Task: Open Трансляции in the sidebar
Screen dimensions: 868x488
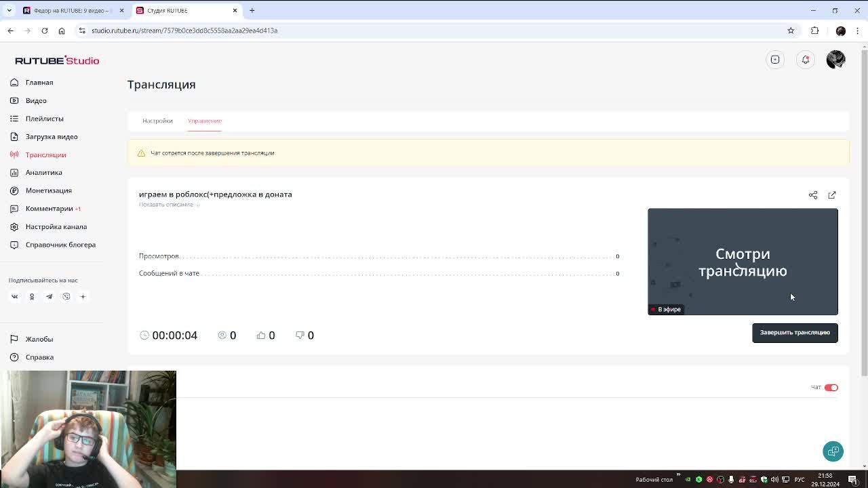Action: pos(45,155)
